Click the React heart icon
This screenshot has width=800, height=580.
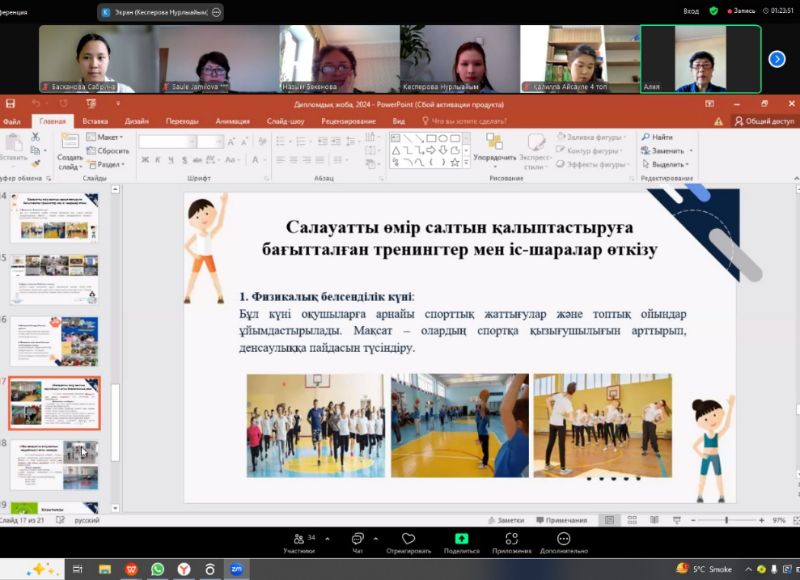click(408, 540)
